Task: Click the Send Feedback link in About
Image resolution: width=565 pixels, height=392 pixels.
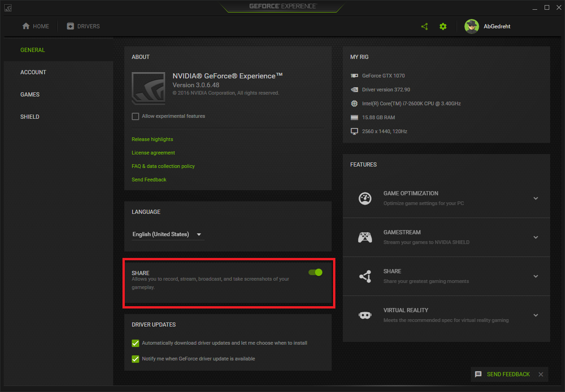Action: point(149,180)
